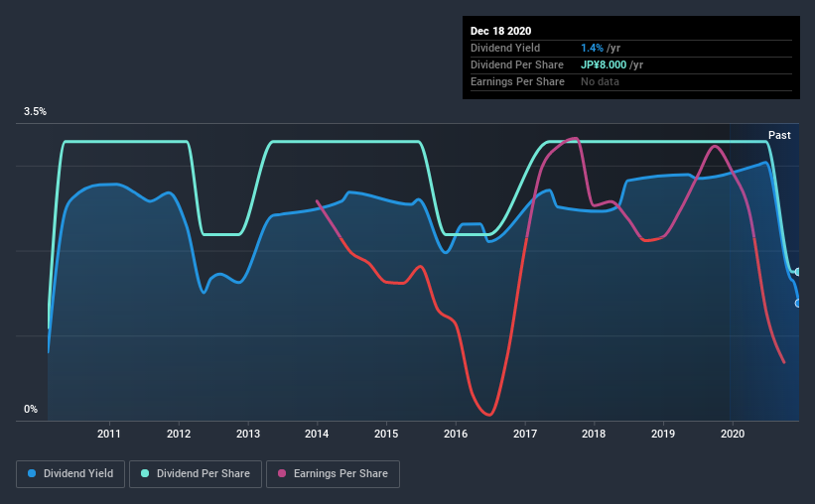Click the 2015 x-axis label

pyautogui.click(x=386, y=434)
